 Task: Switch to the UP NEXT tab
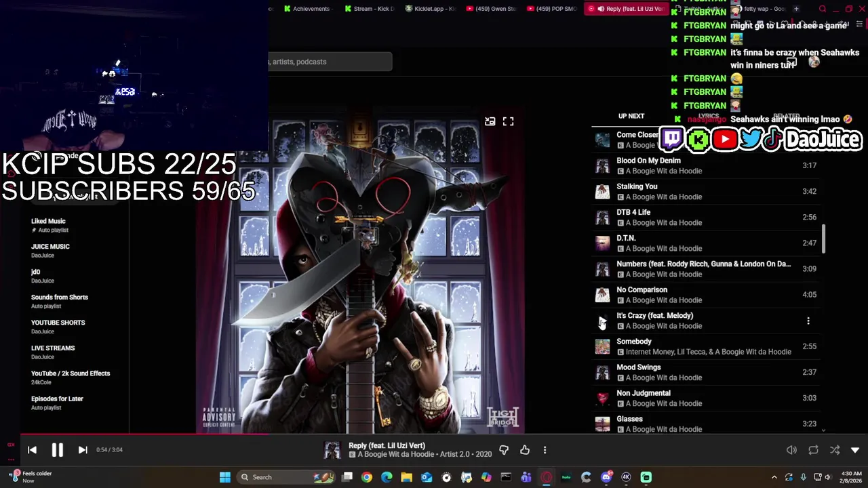point(631,116)
